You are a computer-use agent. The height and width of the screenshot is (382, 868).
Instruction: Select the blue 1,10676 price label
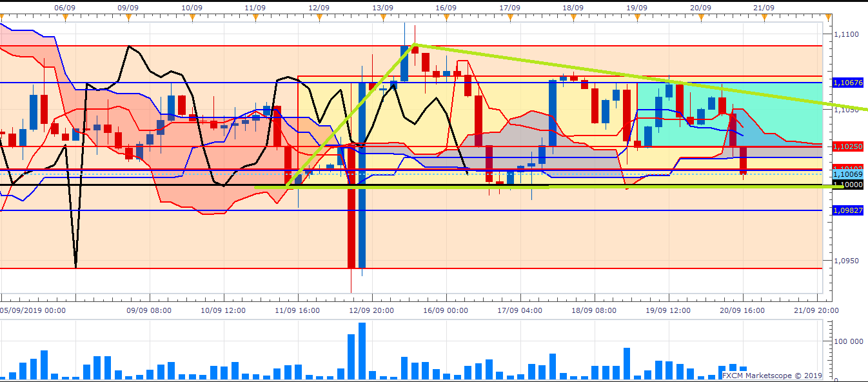(848, 83)
